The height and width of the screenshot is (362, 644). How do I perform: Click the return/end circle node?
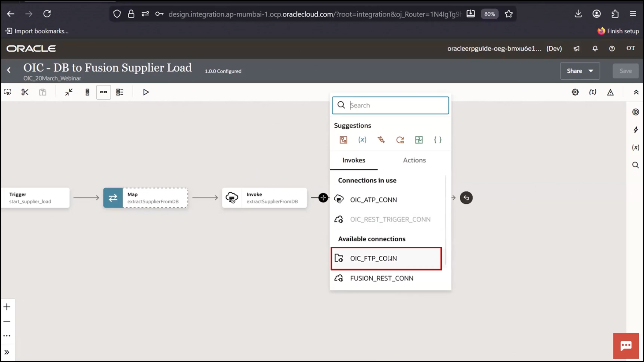pyautogui.click(x=466, y=198)
